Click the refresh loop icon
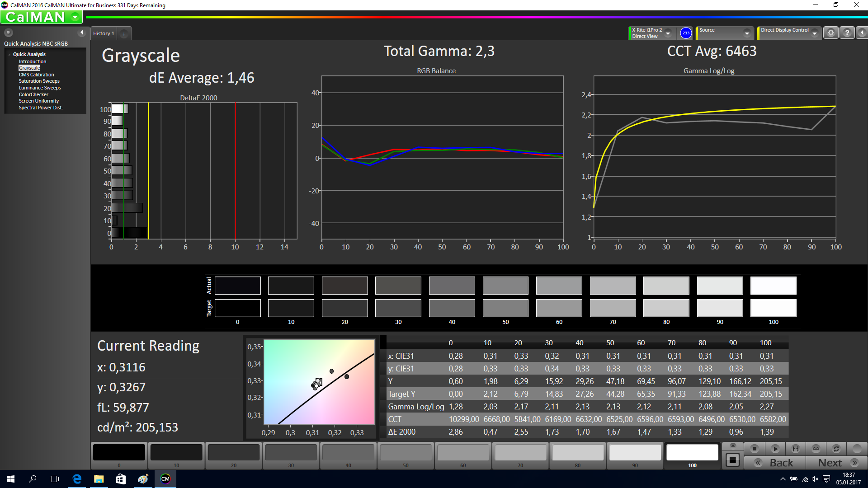 [x=836, y=449]
